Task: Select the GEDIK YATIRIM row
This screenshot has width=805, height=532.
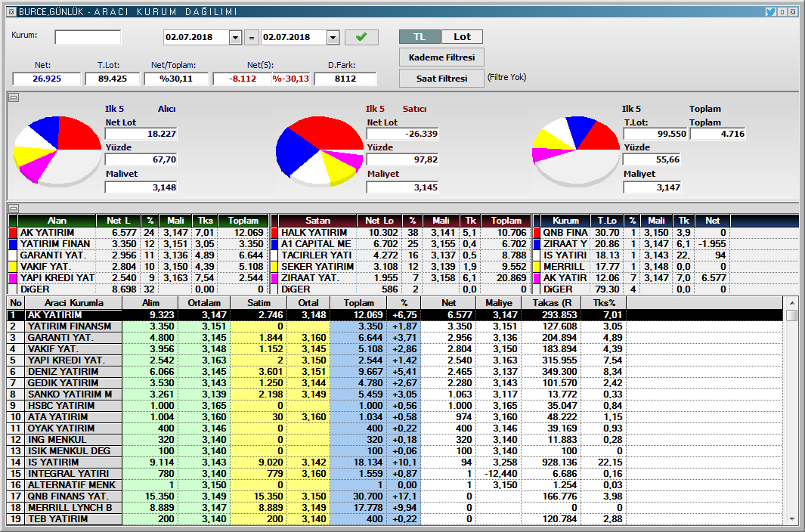Action: 395,382
